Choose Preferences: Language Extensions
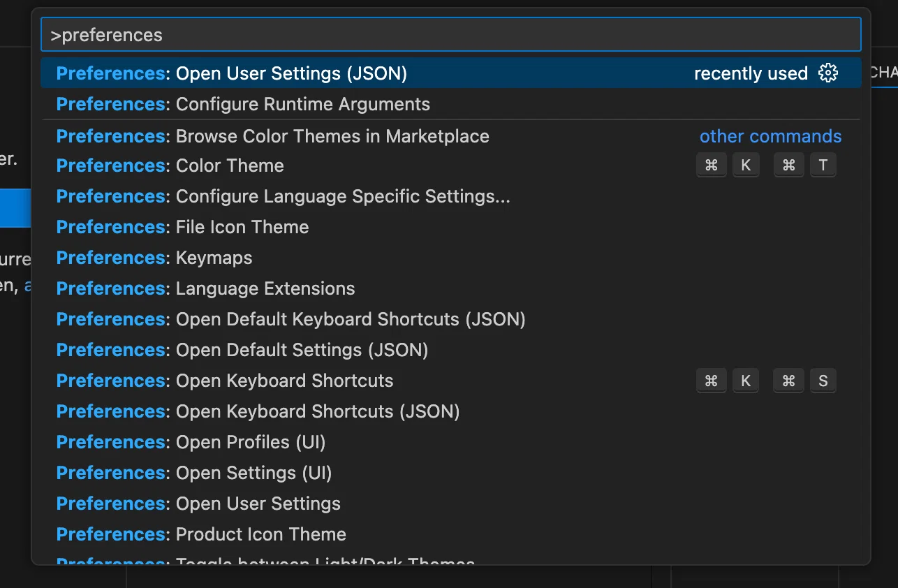The image size is (898, 588). click(x=451, y=288)
